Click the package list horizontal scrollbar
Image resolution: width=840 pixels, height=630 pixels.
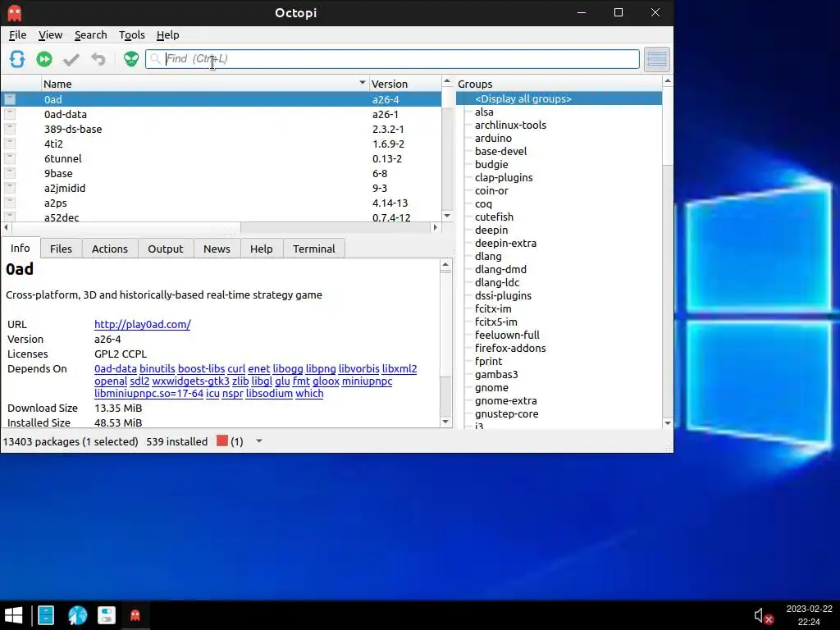[x=220, y=228]
